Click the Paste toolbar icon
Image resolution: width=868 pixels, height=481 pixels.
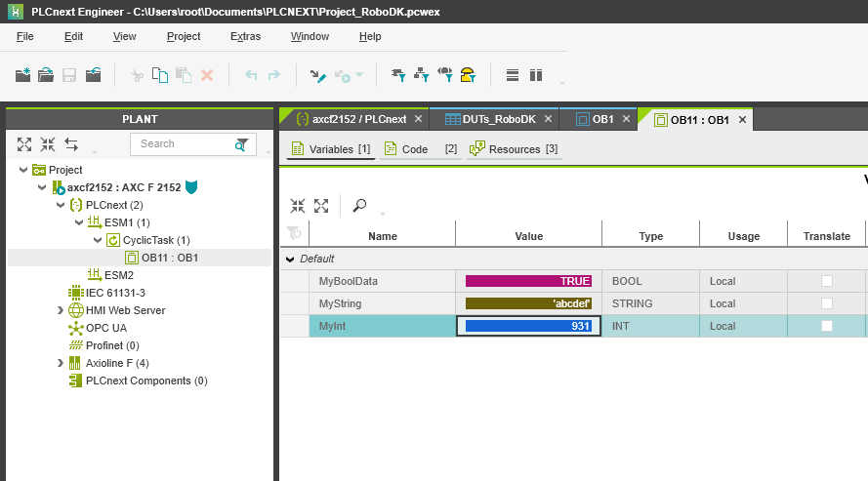[184, 75]
